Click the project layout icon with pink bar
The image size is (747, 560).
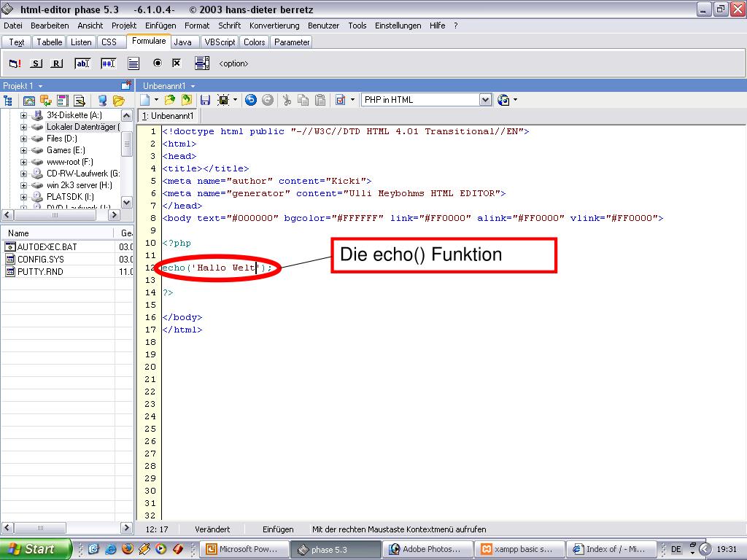coord(63,101)
